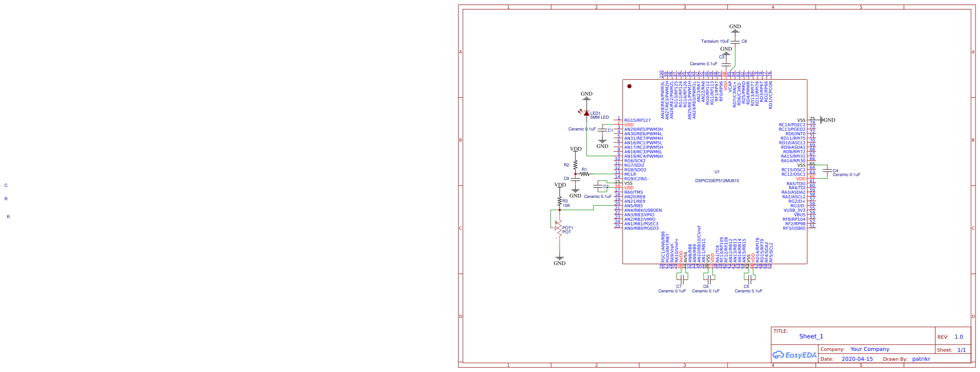
Task: Select the MCLR pin label
Action: (x=630, y=174)
